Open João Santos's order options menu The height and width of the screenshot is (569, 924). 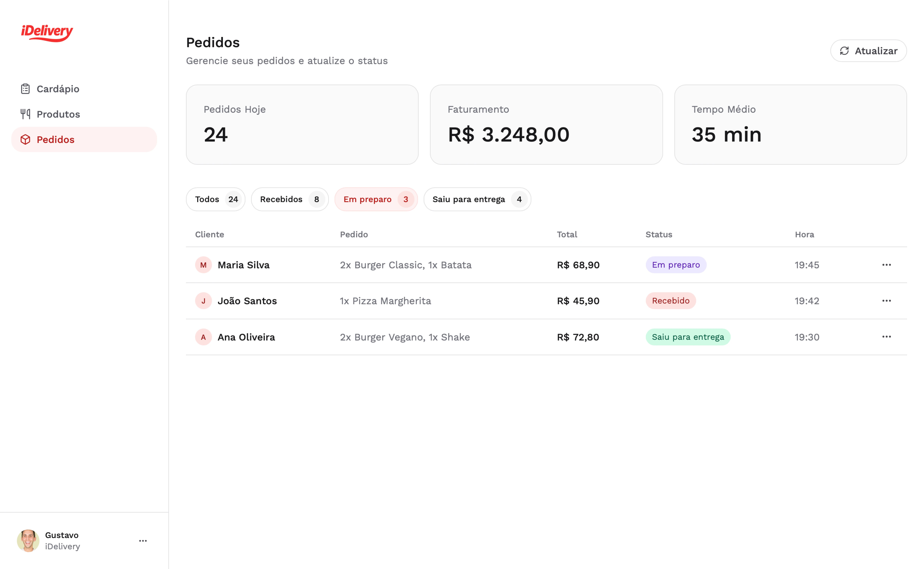coord(886,301)
